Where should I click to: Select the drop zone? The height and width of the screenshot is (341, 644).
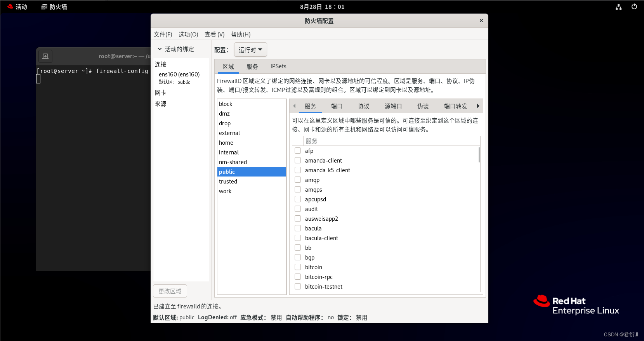point(252,123)
